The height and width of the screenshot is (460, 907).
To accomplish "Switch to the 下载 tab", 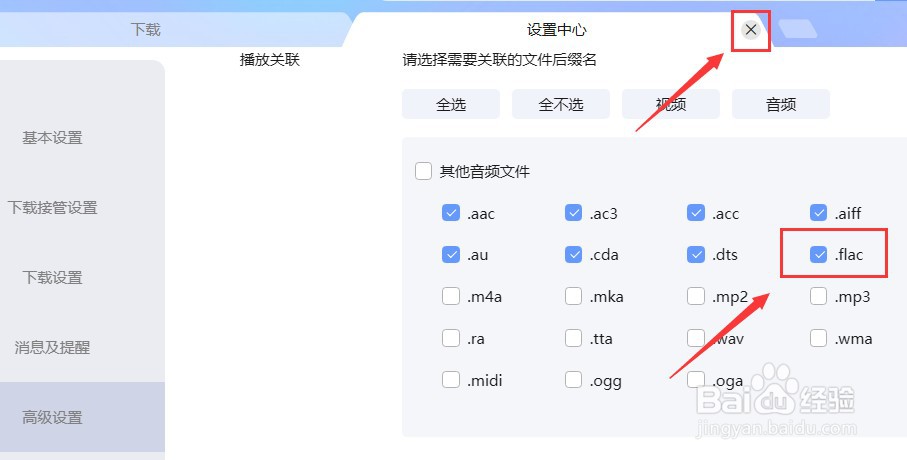I will [145, 30].
